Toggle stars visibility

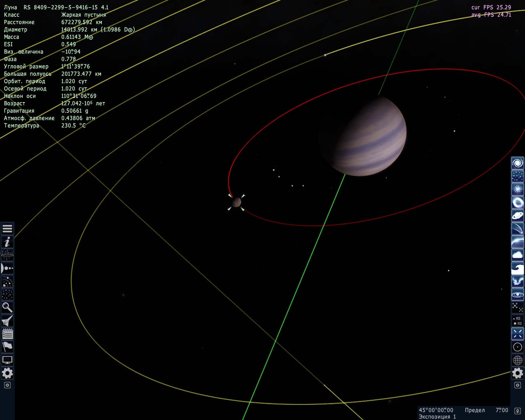coord(518,176)
